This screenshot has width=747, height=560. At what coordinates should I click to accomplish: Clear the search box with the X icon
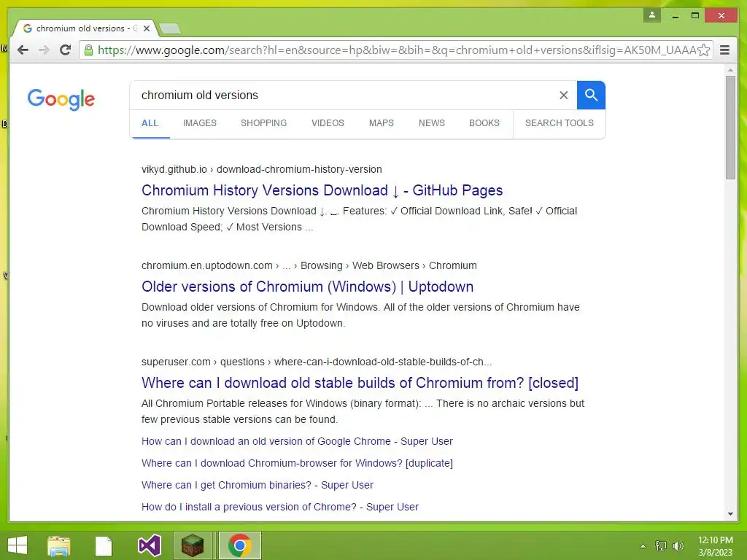coord(564,96)
